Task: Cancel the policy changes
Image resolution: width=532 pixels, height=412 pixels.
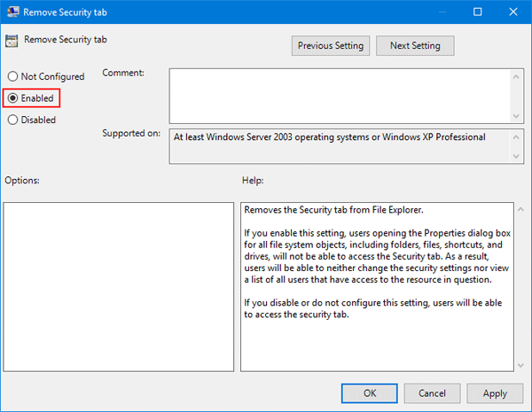Action: pyautogui.click(x=432, y=393)
